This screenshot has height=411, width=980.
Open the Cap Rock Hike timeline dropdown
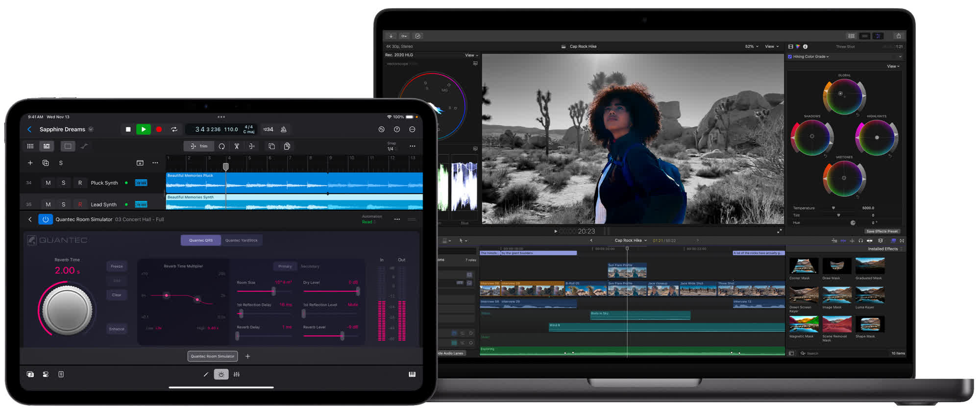631,241
